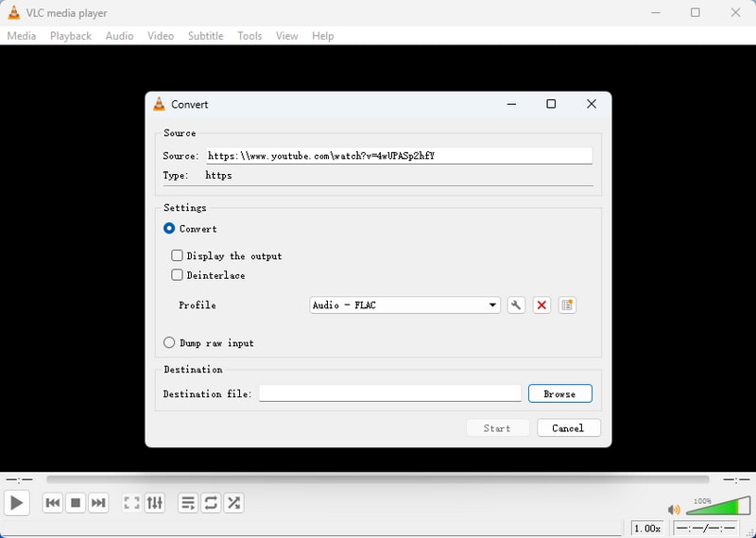Enable the Deinterlace checkbox
756x538 pixels.
[177, 275]
